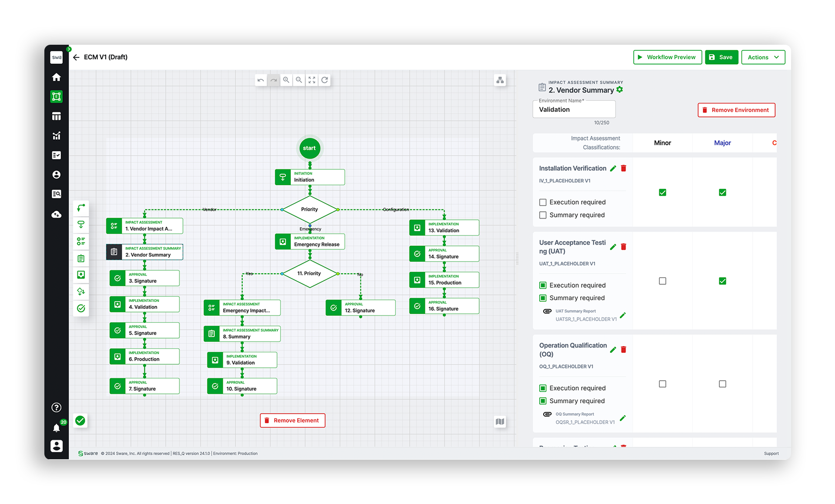Click the Remove Environment button
This screenshot has width=835, height=504.
(736, 110)
